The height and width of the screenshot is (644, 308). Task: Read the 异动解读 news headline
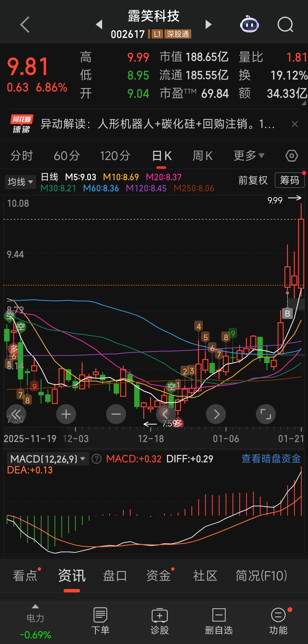(157, 124)
